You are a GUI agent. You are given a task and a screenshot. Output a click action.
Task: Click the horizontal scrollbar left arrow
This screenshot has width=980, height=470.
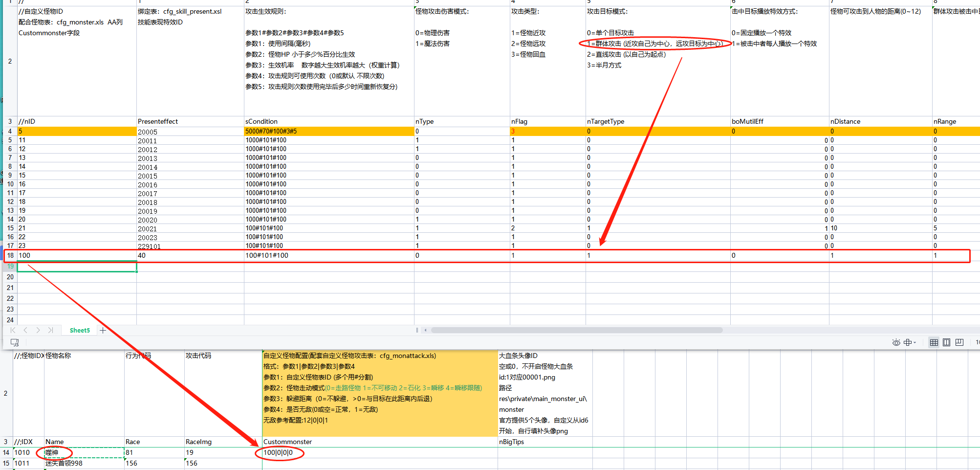425,330
